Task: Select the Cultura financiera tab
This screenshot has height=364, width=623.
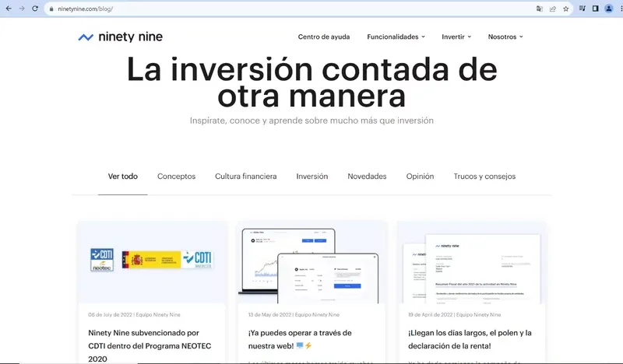Action: (246, 177)
